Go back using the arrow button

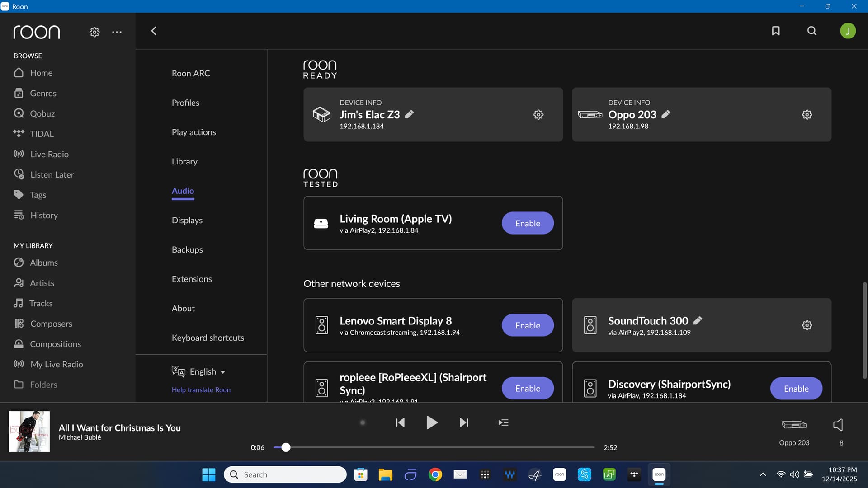154,31
